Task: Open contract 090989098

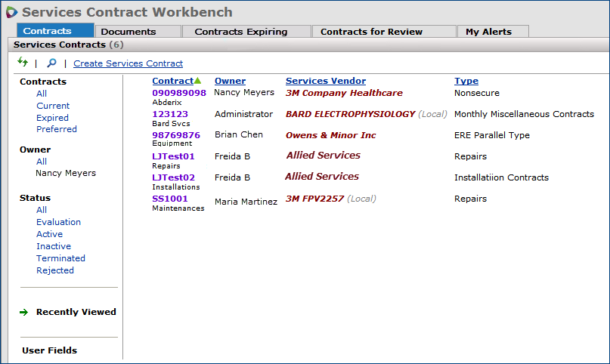Action: pos(178,93)
